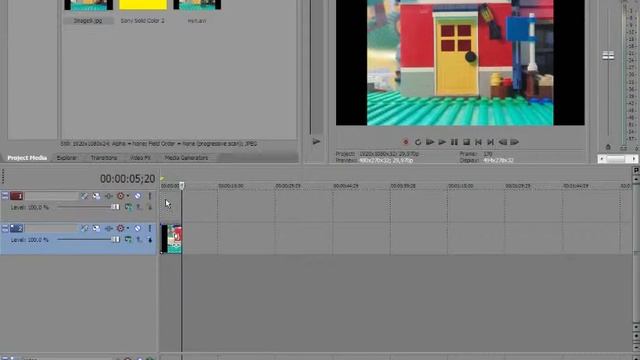This screenshot has height=360, width=640.
Task: Toggle Bypass Motion Blur on track 2
Action: 84,229
